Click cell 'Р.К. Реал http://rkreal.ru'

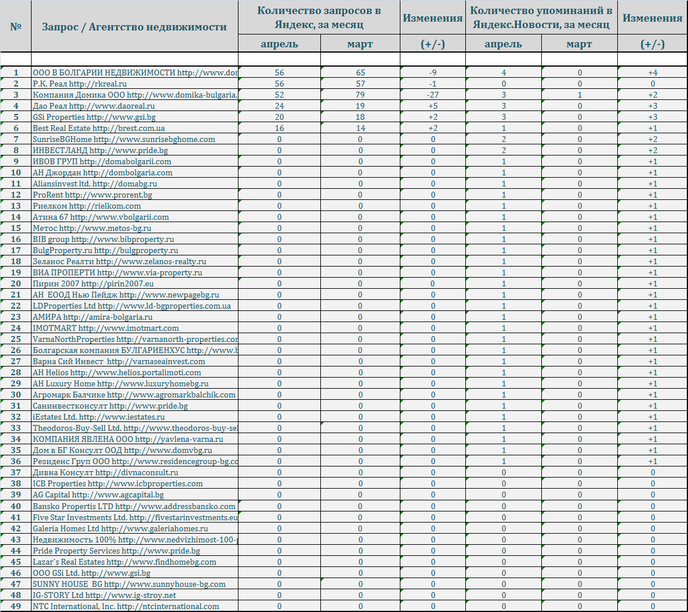(x=135, y=83)
